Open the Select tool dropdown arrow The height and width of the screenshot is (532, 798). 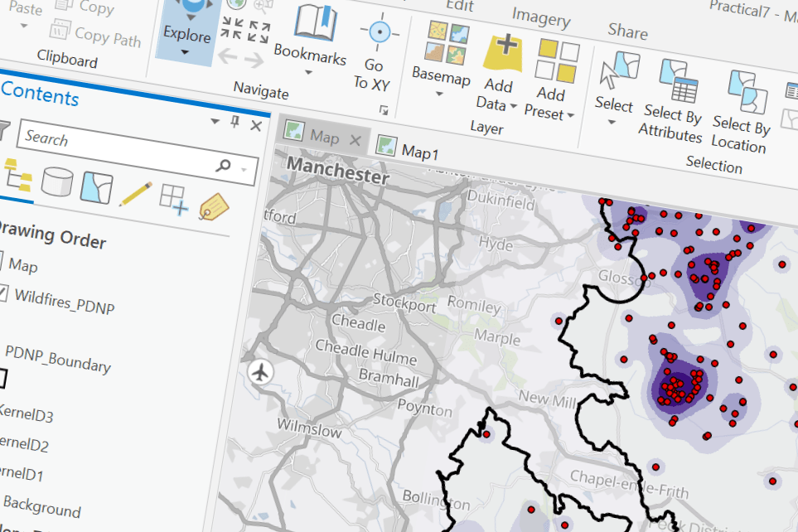click(612, 123)
